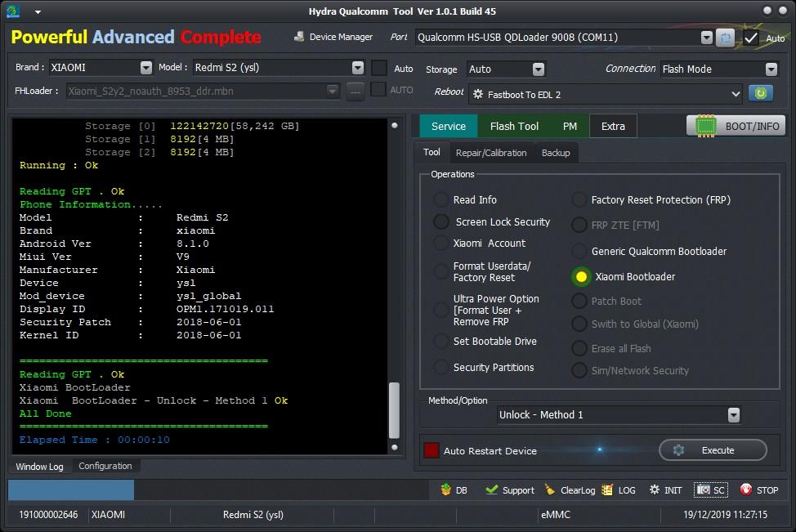Open the title bar dropdown arrow

coord(38,11)
